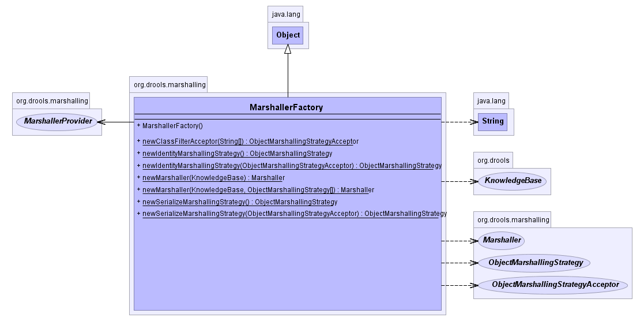Open the ObjectMarshallingStrategy interface node
Screen dimensions: 644x321
click(535, 263)
